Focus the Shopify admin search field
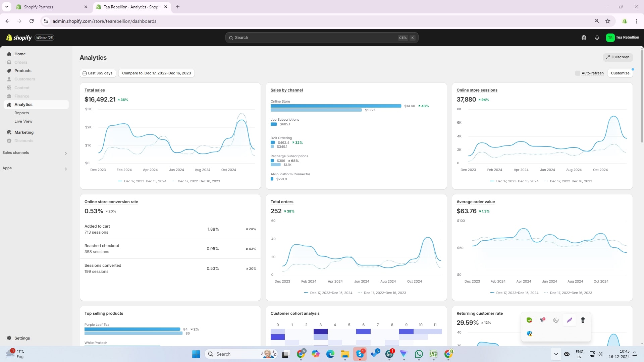 coord(315,38)
